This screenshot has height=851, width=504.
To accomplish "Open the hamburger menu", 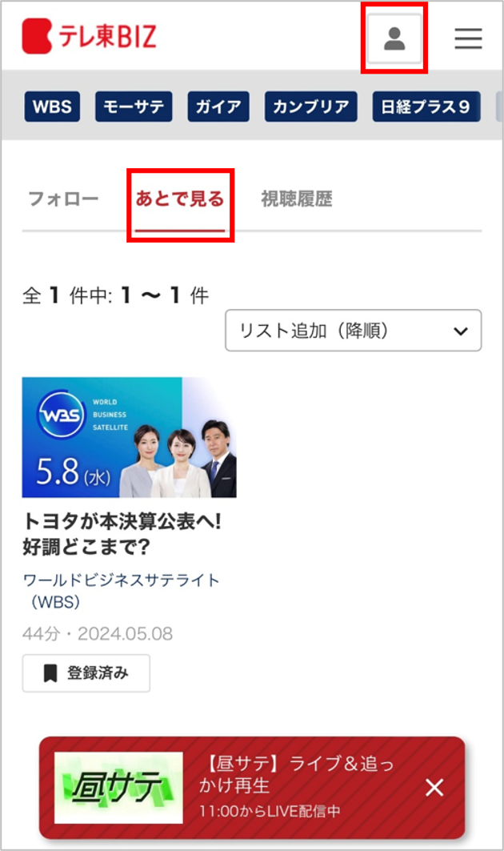I will [x=468, y=38].
